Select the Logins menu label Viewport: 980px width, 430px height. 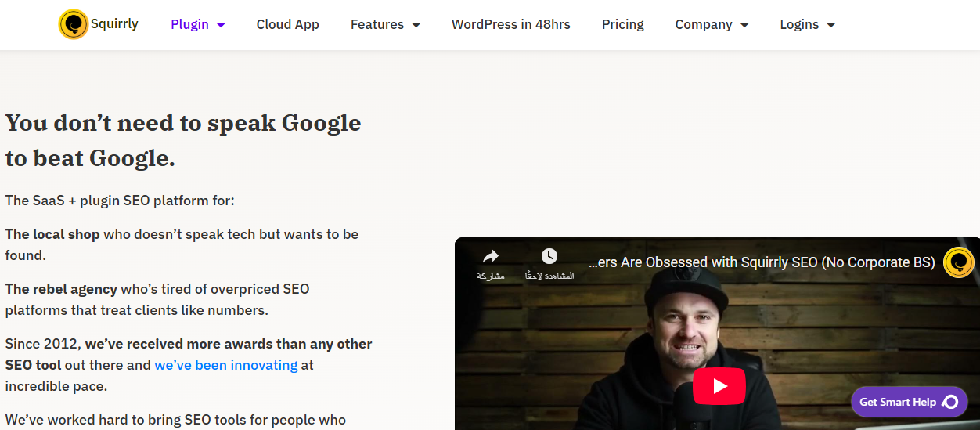point(799,24)
